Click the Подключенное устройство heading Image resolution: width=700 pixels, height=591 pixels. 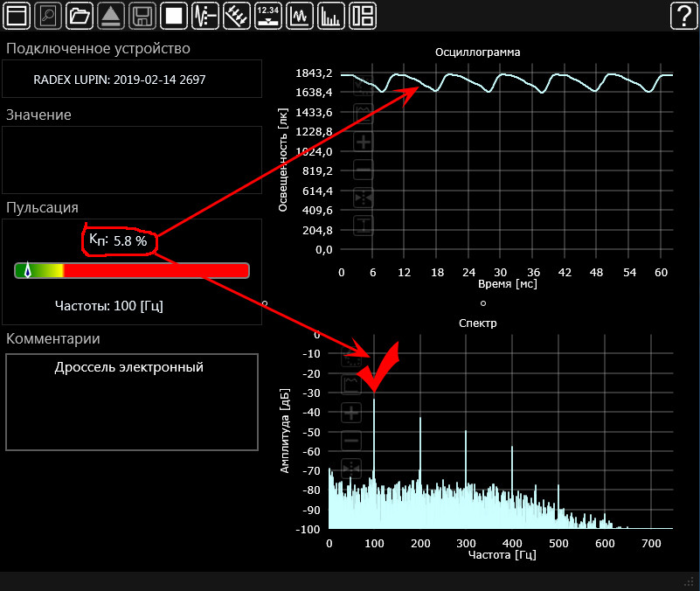(98, 48)
